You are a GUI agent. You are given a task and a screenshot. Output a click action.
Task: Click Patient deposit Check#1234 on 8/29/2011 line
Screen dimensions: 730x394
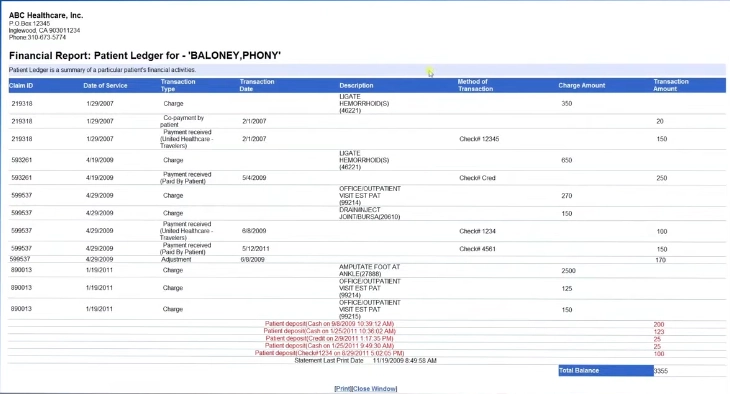(329, 353)
